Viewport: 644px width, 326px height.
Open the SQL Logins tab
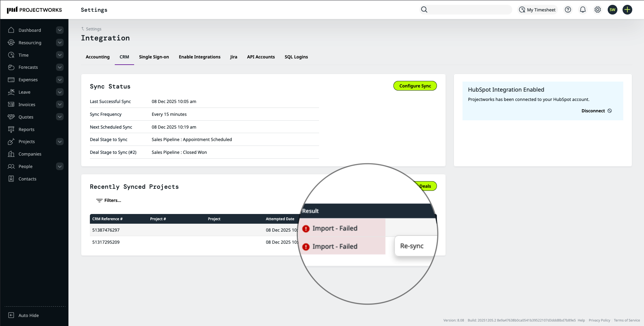(x=296, y=57)
